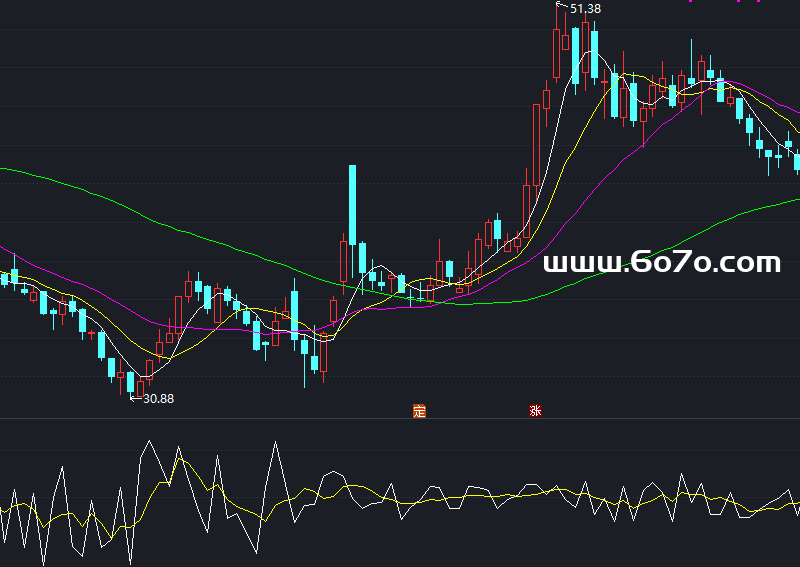Viewport: 800px width, 567px height.
Task: Click the red candlestick at the 30.88 low
Action: (x=140, y=388)
